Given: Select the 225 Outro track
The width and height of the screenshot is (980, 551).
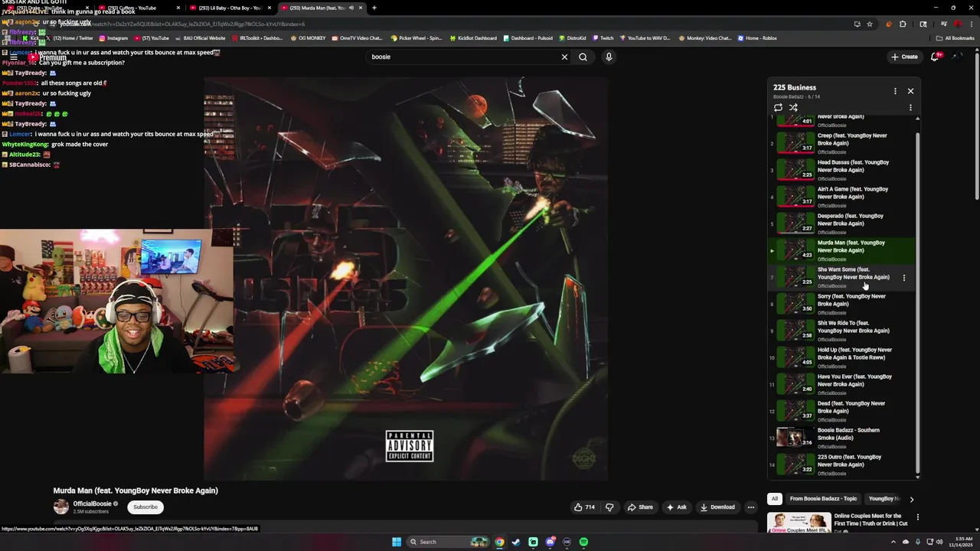Looking at the screenshot, I should (842, 465).
